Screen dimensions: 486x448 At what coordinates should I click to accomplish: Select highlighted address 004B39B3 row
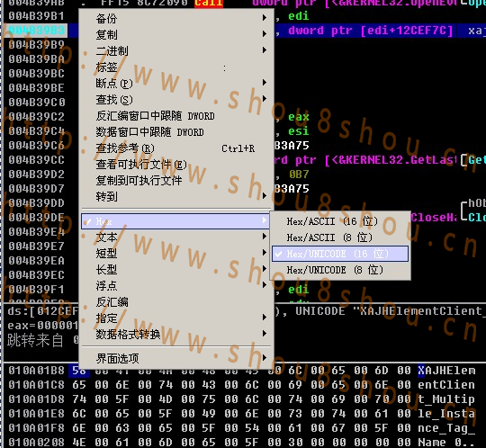[x=36, y=31]
